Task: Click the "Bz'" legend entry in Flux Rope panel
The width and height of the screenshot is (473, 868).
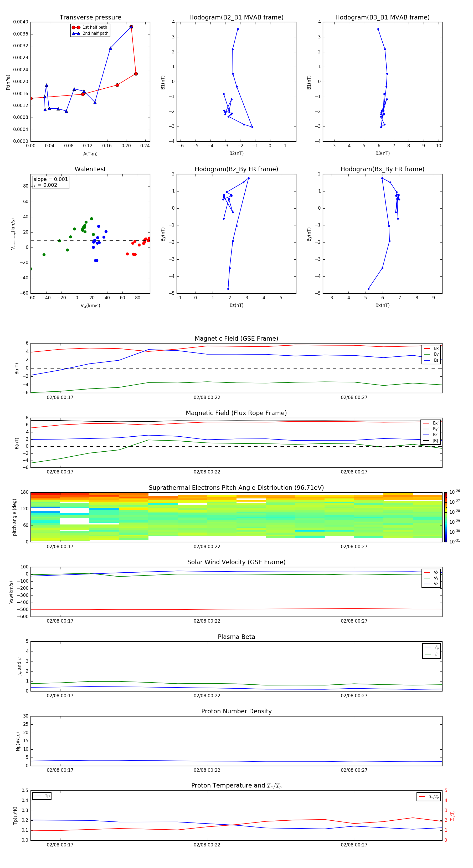Action: point(431,435)
